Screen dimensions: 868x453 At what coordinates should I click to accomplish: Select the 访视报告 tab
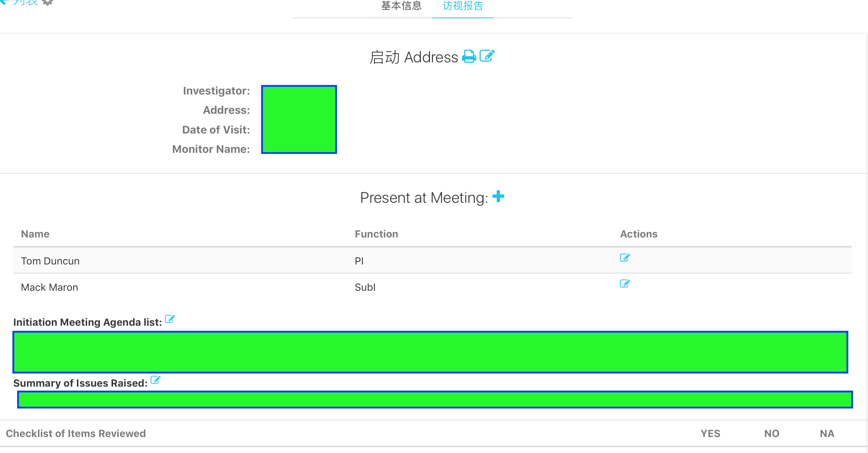(463, 6)
